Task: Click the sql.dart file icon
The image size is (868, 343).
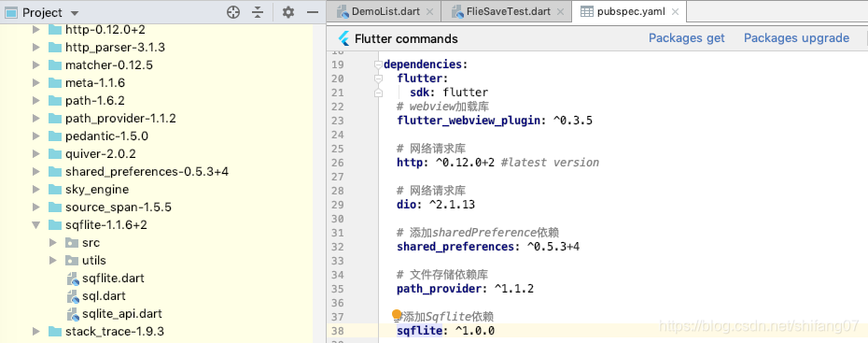Action: click(73, 296)
